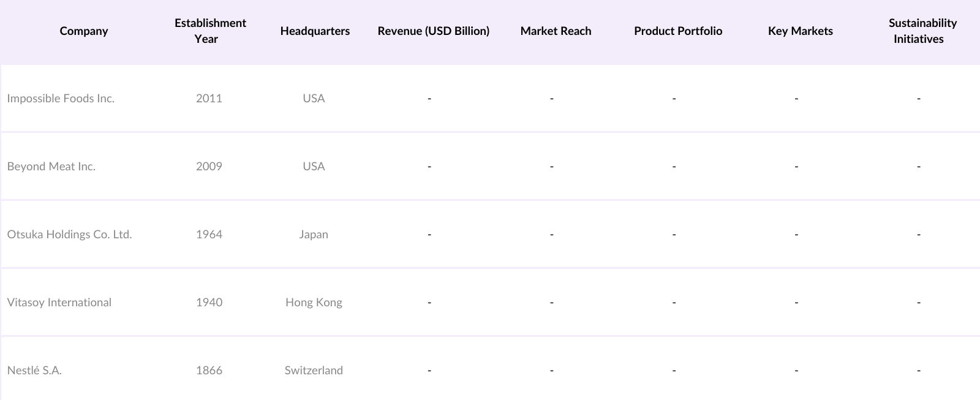This screenshot has height=400, width=980.
Task: Click the Impossible Foods Inc. cell
Action: (61, 99)
